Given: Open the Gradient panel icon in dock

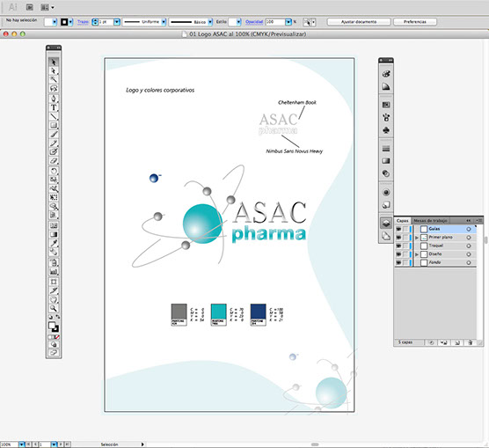Looking at the screenshot, I should point(386,161).
